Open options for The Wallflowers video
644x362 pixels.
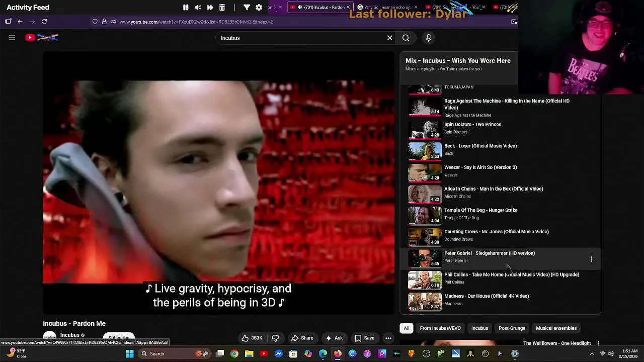598,343
